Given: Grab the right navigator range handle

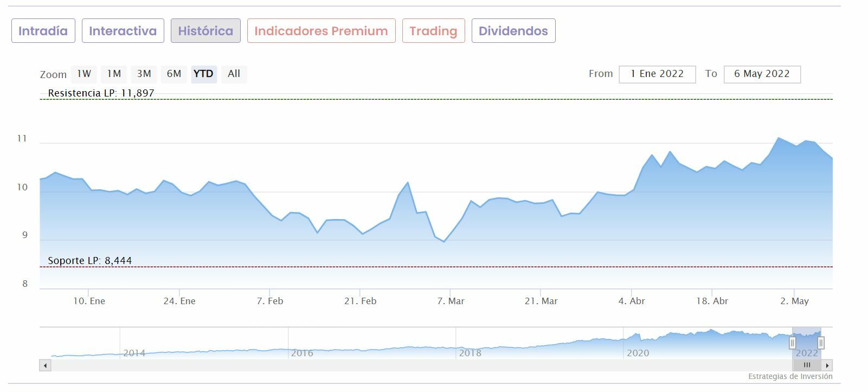Looking at the screenshot, I should click(821, 343).
